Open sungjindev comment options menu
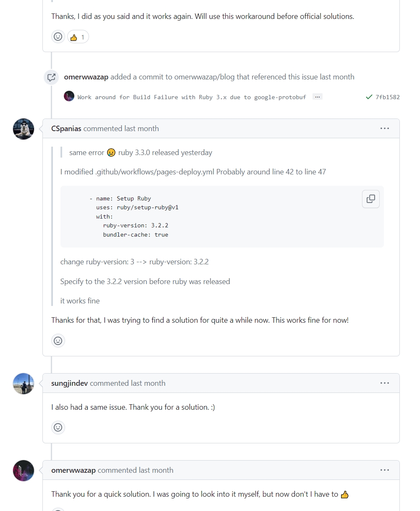Screen dimensions: 420x511 [x=384, y=383]
